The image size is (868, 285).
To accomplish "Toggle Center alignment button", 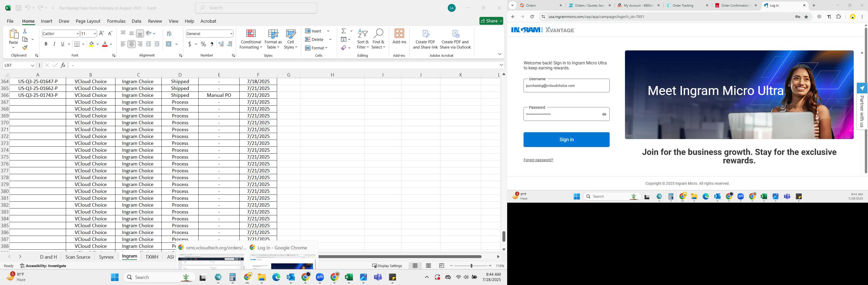I will 131,44.
